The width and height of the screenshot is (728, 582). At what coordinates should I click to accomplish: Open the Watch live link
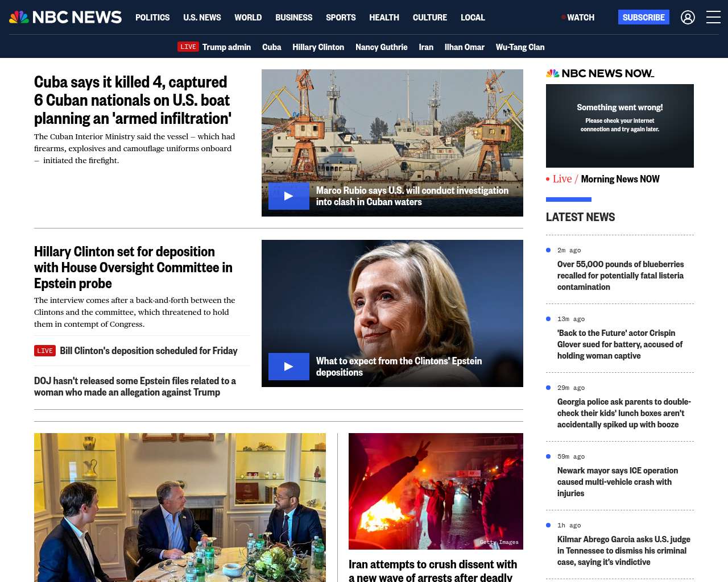[579, 18]
